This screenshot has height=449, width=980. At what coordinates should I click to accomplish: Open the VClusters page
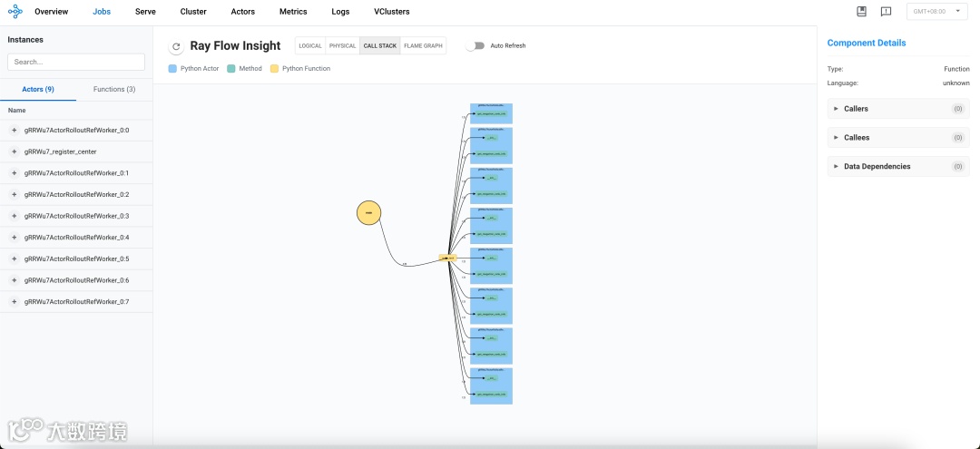[x=392, y=12]
